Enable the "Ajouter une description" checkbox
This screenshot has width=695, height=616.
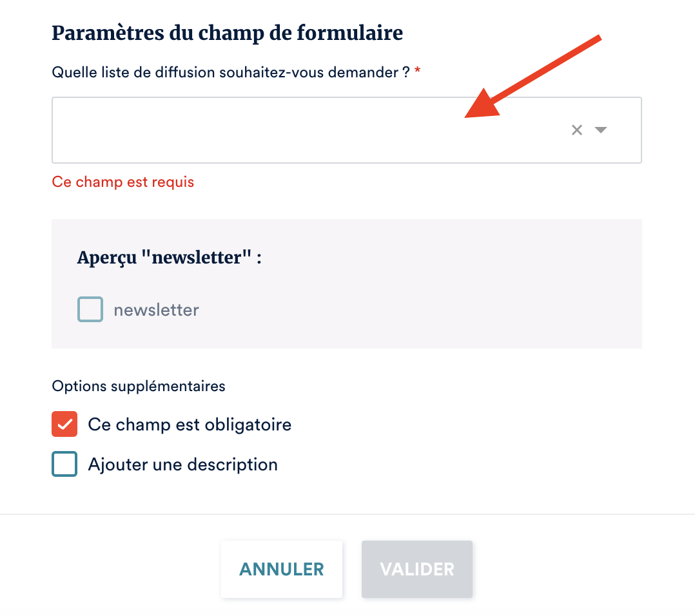click(x=64, y=464)
